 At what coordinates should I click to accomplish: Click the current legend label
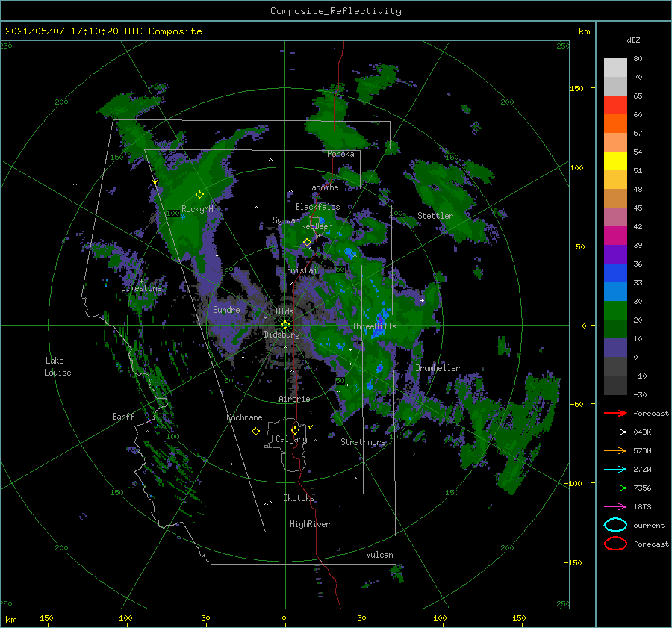649,525
